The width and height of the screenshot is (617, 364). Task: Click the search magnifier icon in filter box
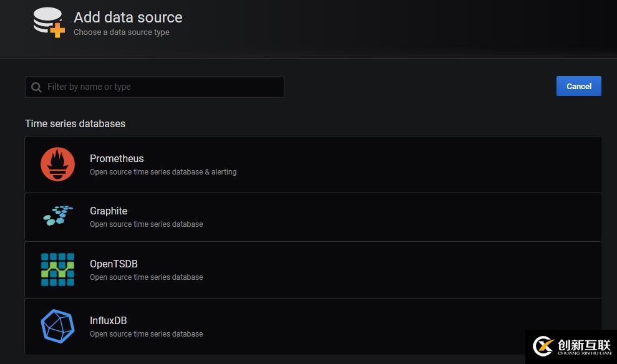tap(36, 87)
